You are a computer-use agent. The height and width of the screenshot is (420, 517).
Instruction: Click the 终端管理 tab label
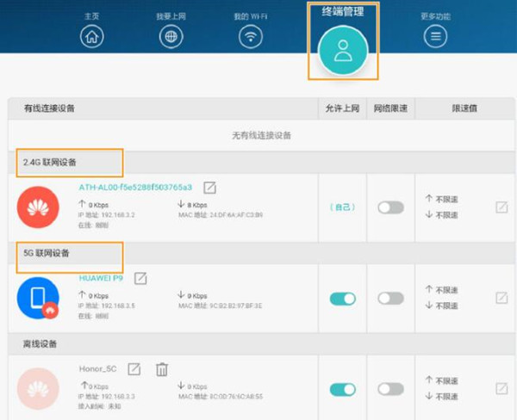pos(343,11)
